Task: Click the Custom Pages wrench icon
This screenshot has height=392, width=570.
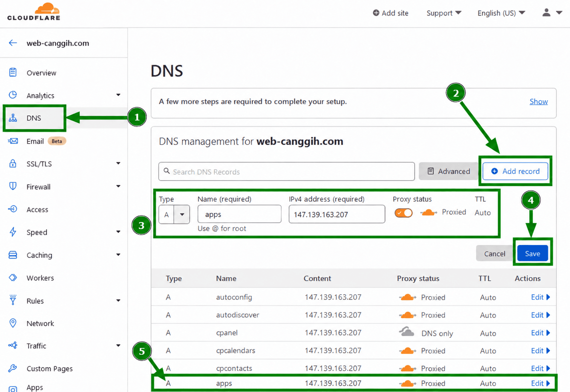Action: pyautogui.click(x=13, y=368)
